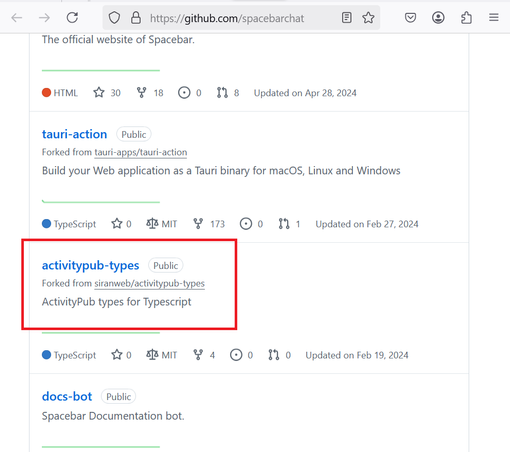
Task: Open the 1 pull request of tauri-action
Action: click(289, 224)
